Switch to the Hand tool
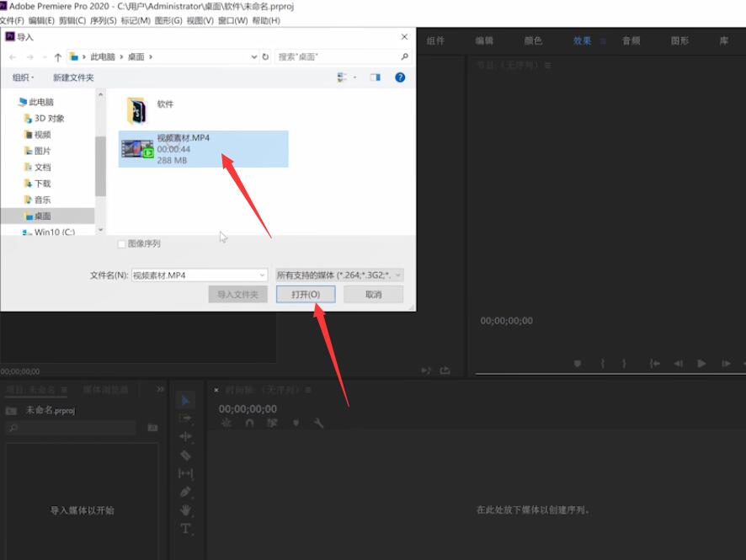Viewport: 746px width, 560px height. [185, 510]
